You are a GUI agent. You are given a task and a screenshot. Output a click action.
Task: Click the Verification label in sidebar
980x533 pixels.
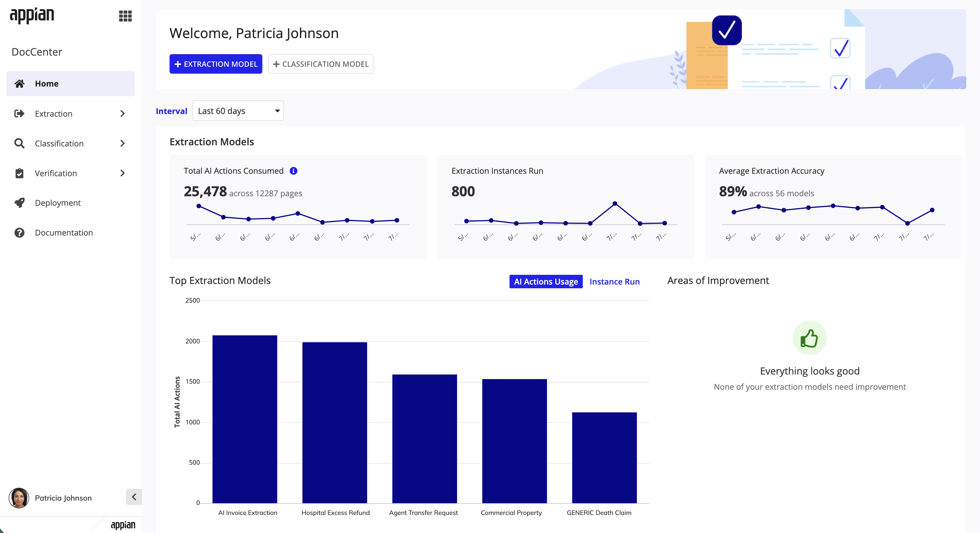[56, 173]
